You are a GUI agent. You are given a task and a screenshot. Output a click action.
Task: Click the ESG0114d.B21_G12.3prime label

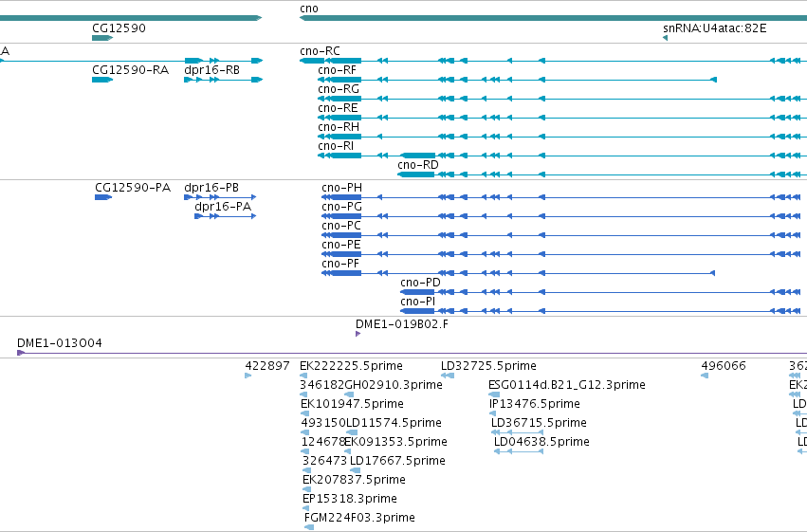(x=567, y=385)
